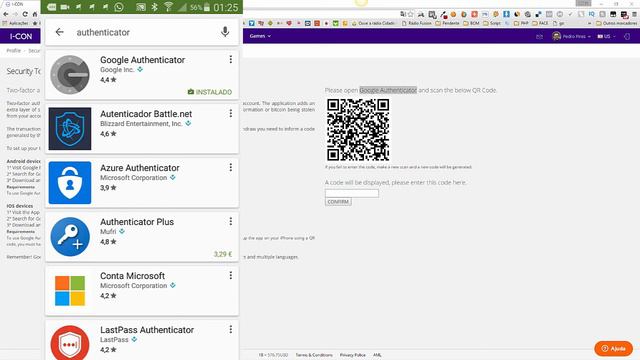This screenshot has height=360, width=640.
Task: Open overflow menu for Authenticator Plus
Action: 231,221
